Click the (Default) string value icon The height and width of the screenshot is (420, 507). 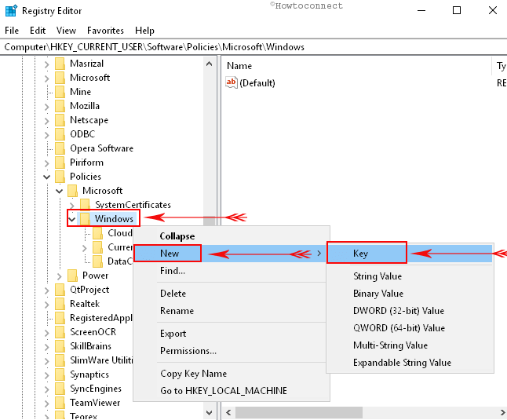pyautogui.click(x=232, y=82)
